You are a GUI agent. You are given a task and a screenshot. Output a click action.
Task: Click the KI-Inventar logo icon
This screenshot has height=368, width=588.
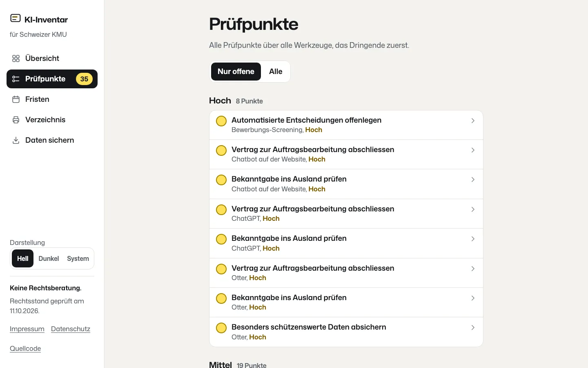click(x=16, y=18)
